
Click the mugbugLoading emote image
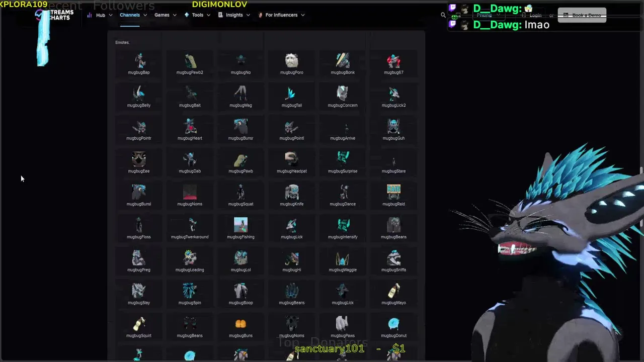[190, 258]
